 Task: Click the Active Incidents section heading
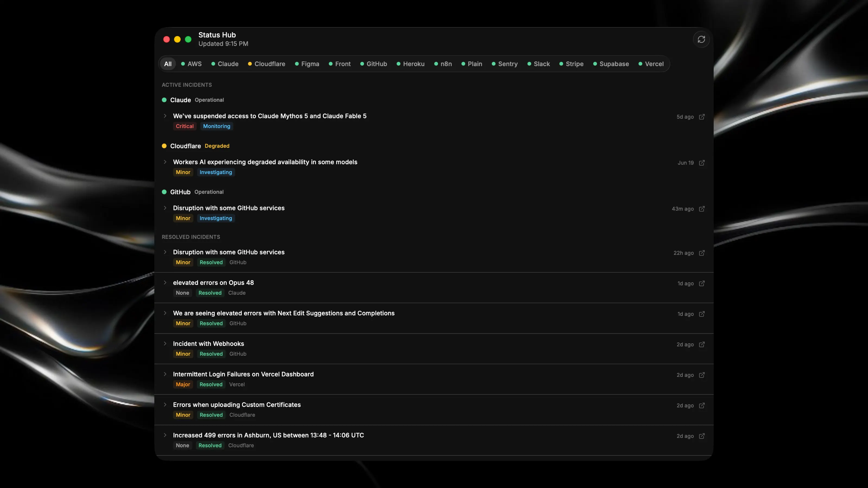point(187,85)
